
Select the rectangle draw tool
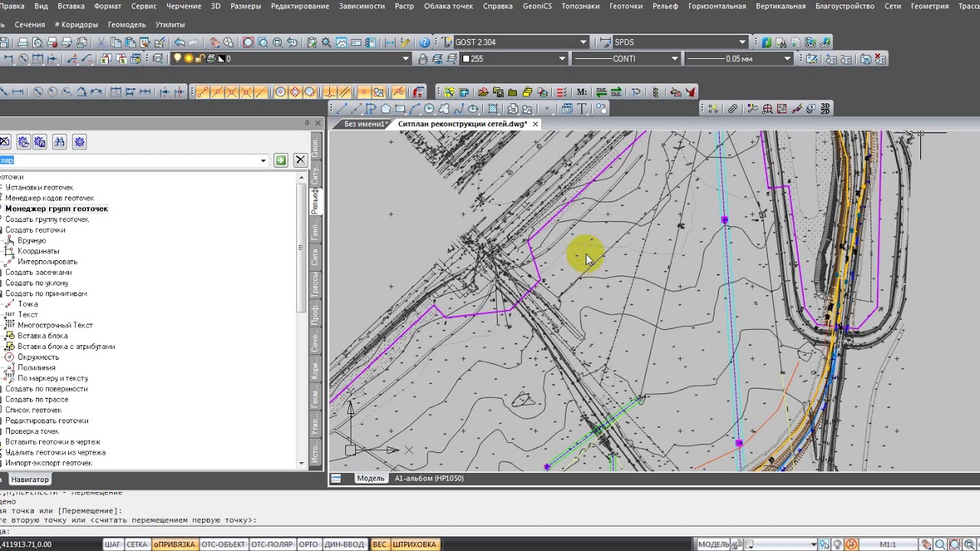(400, 109)
